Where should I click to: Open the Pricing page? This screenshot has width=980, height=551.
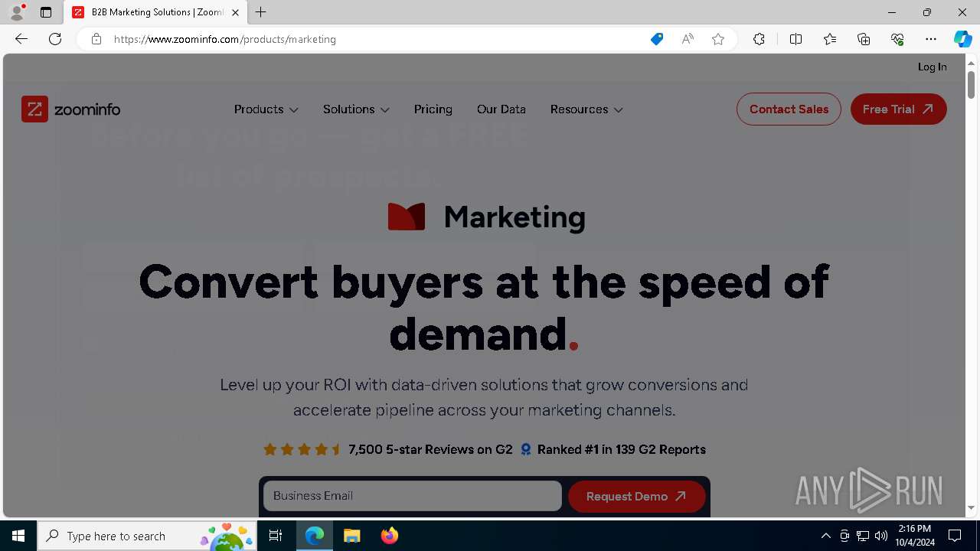point(433,109)
